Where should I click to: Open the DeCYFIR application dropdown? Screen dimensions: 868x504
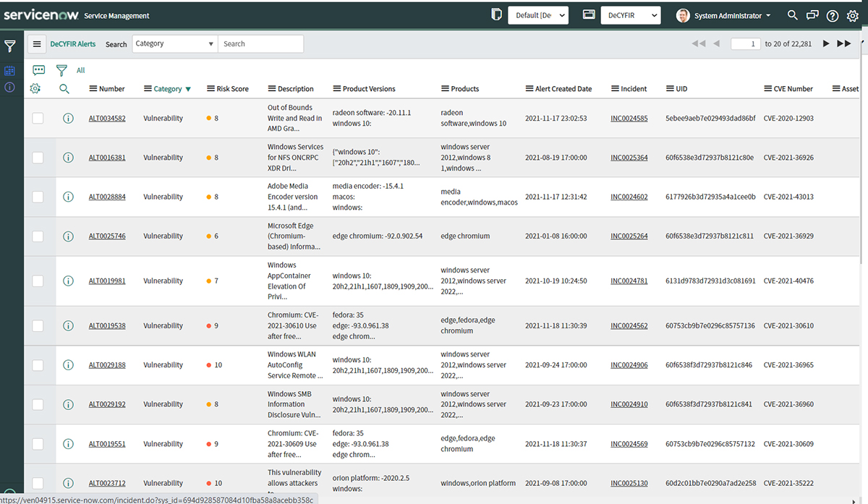[x=631, y=15]
